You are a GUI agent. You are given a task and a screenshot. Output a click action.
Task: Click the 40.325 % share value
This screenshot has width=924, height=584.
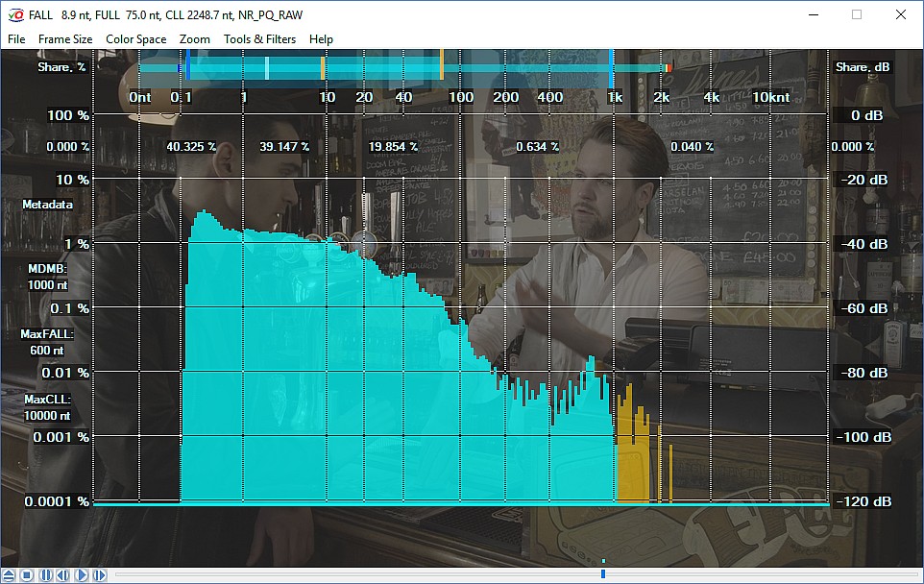coord(191,147)
